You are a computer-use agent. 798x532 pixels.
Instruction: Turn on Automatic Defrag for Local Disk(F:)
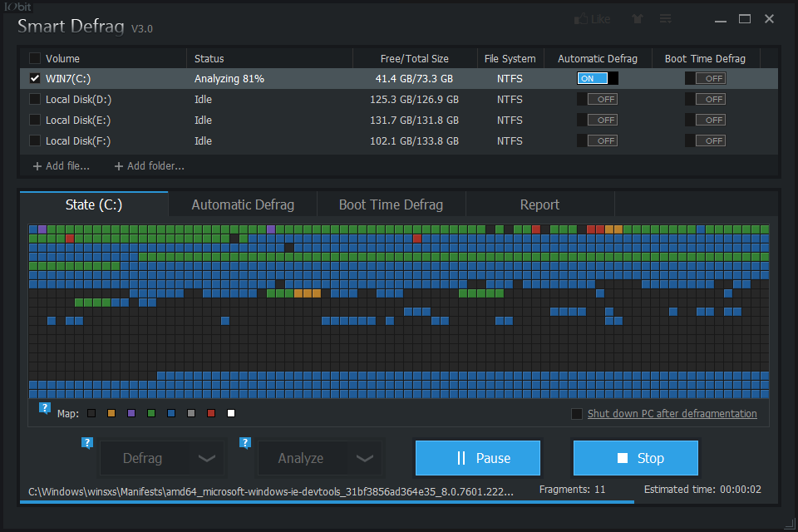coord(598,141)
